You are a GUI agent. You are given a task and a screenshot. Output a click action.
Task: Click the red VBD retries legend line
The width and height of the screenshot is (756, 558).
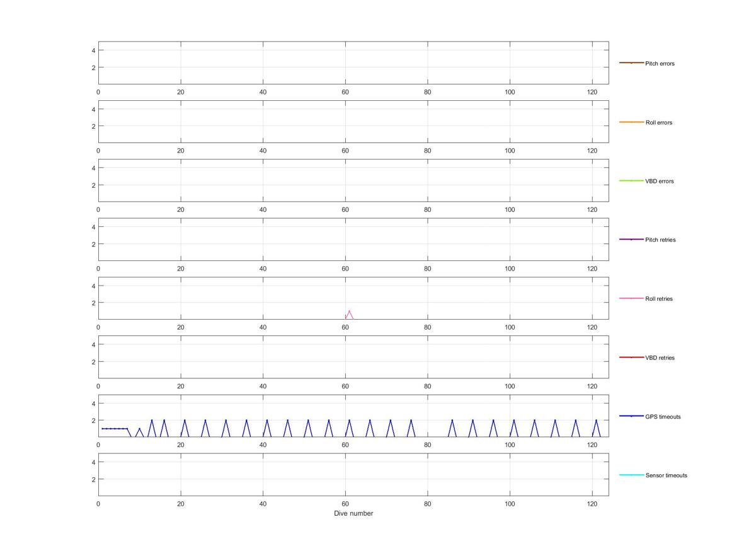[631, 357]
